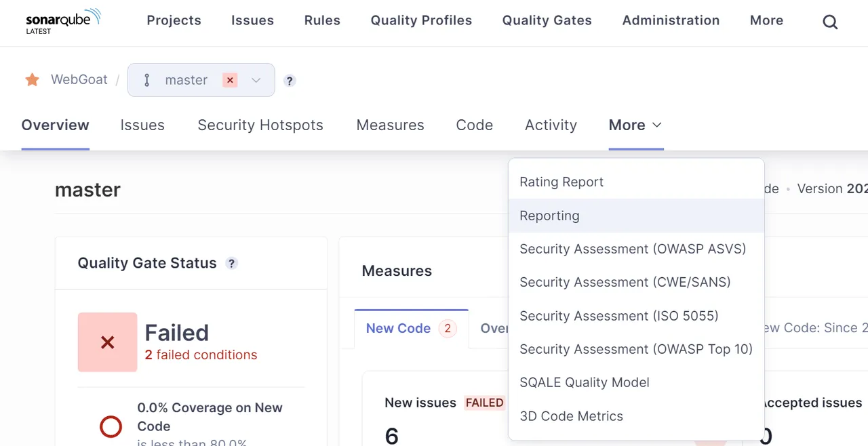Open the search magnifier icon
The image size is (868, 446).
click(x=830, y=22)
